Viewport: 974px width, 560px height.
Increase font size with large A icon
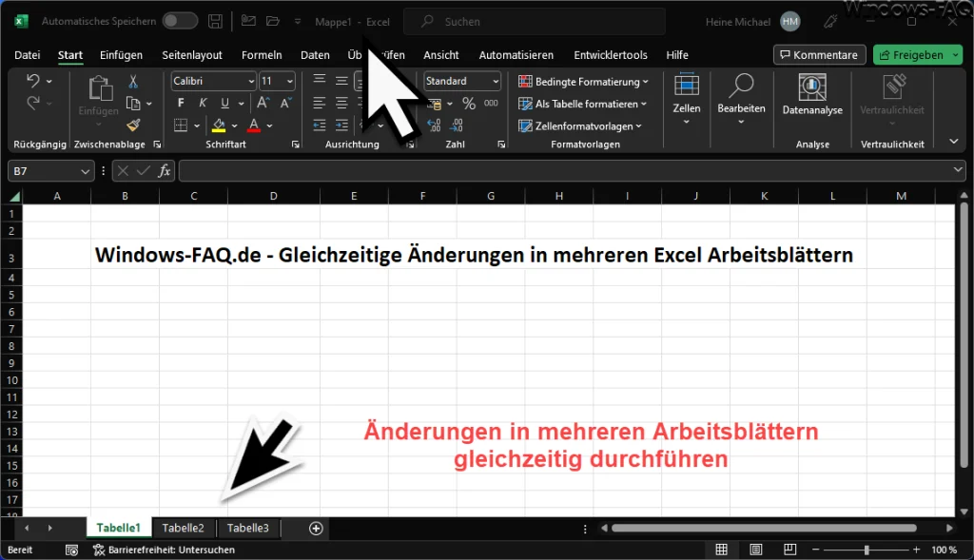pos(263,103)
